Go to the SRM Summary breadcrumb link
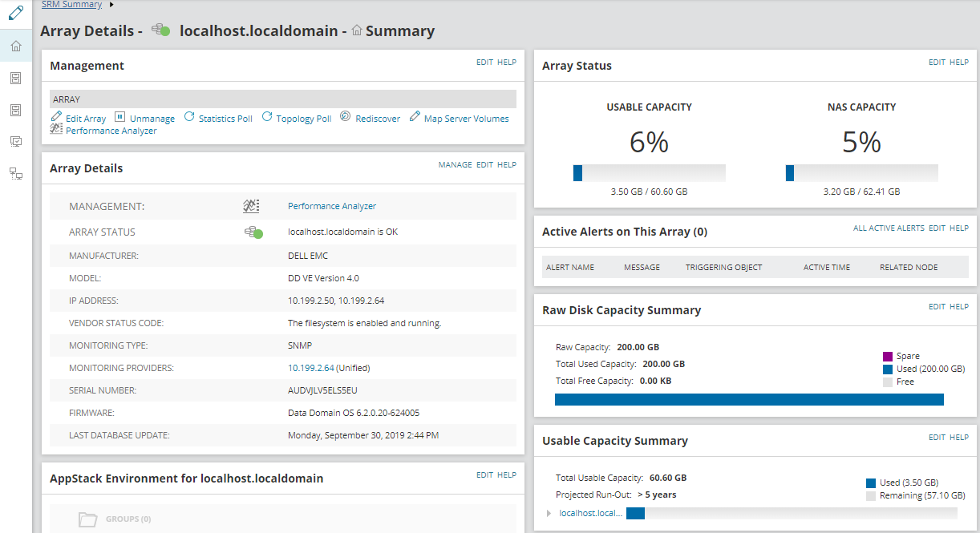 tap(71, 5)
